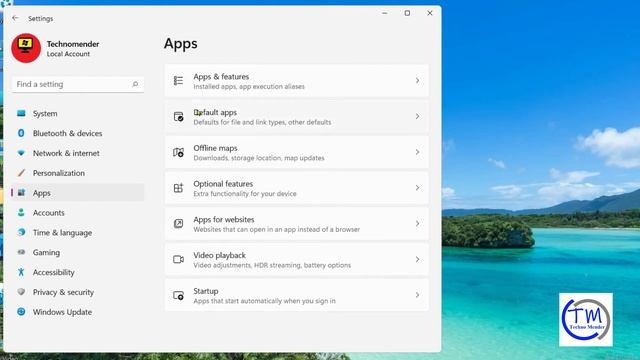The image size is (640, 360).
Task: Expand Apps for websites chevron
Action: [417, 224]
